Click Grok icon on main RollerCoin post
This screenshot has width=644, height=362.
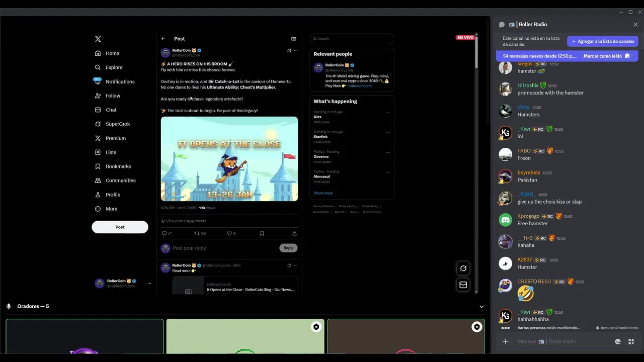coord(289,50)
